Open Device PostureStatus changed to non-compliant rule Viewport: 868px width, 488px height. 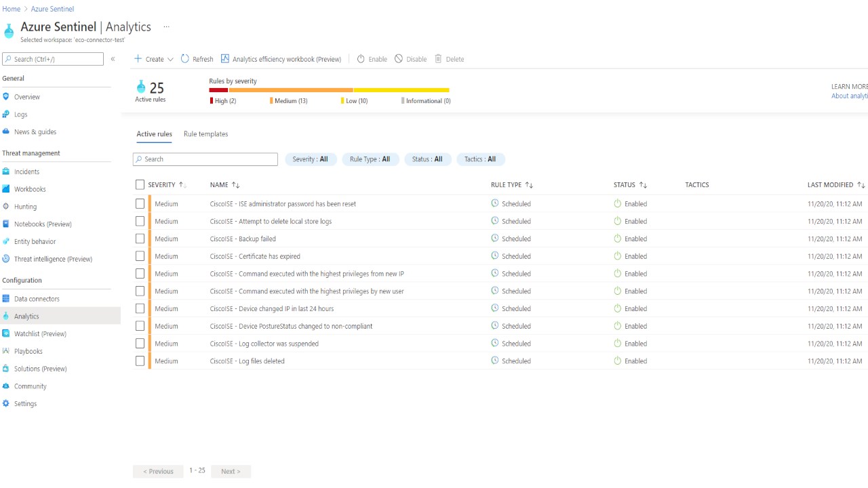pyautogui.click(x=291, y=326)
